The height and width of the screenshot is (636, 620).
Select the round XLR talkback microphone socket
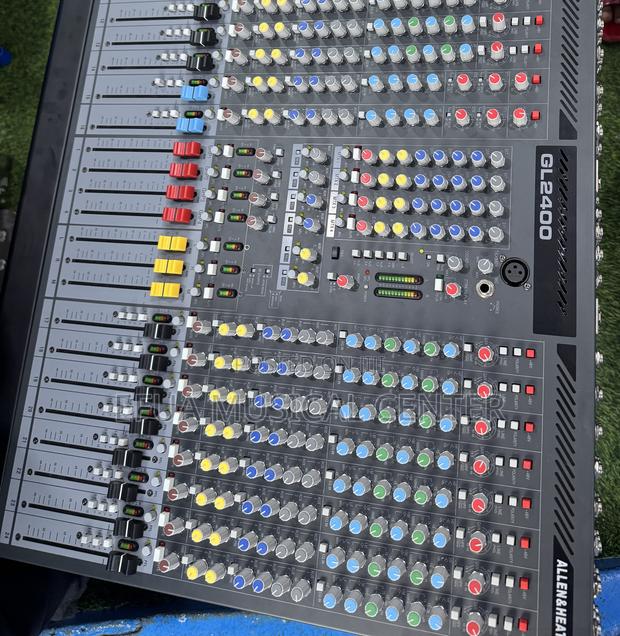[515, 272]
